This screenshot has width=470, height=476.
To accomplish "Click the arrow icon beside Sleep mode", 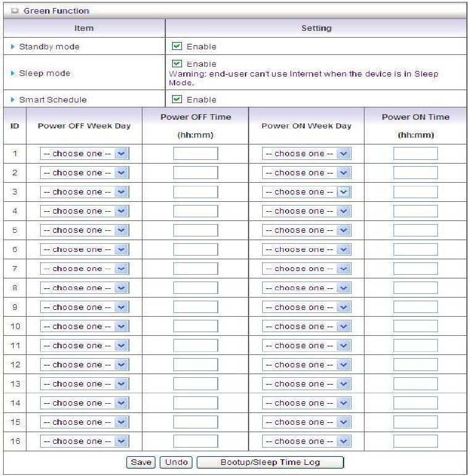I will 12,73.
